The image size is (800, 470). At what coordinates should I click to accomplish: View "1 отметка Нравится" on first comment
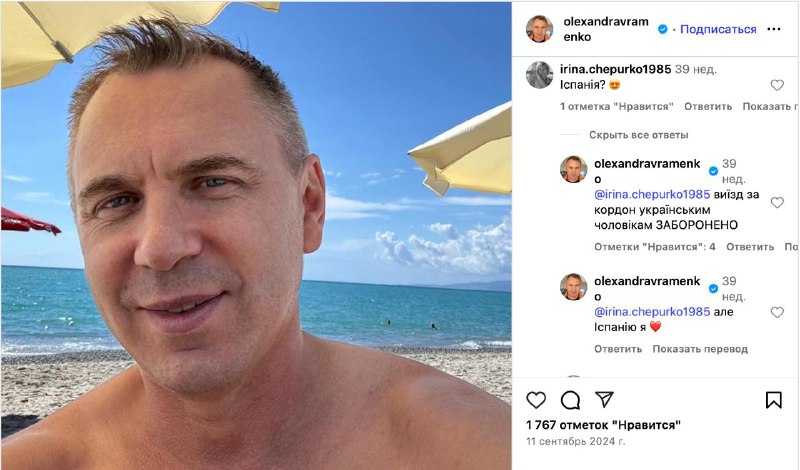pos(616,107)
